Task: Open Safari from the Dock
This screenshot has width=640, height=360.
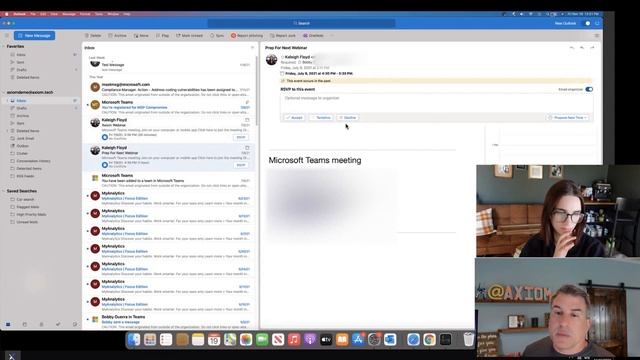Action: point(413,340)
